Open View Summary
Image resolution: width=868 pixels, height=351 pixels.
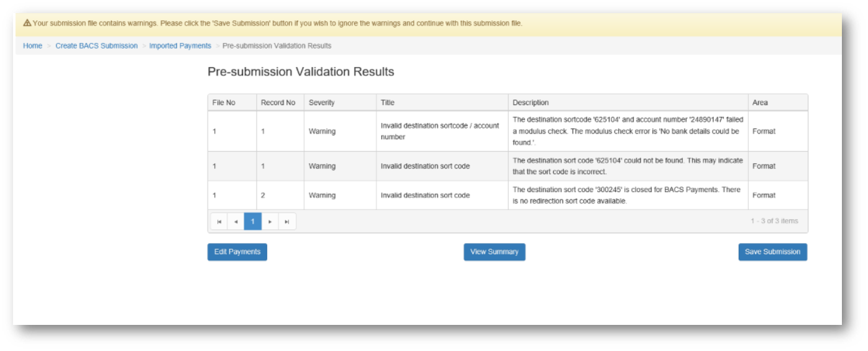pos(494,252)
